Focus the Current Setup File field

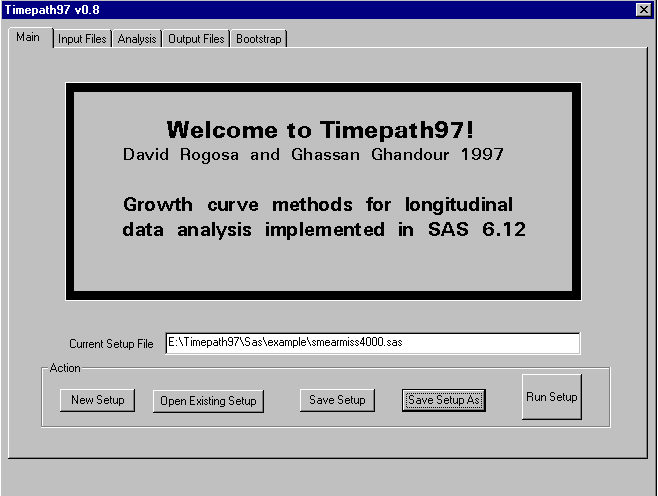click(373, 343)
